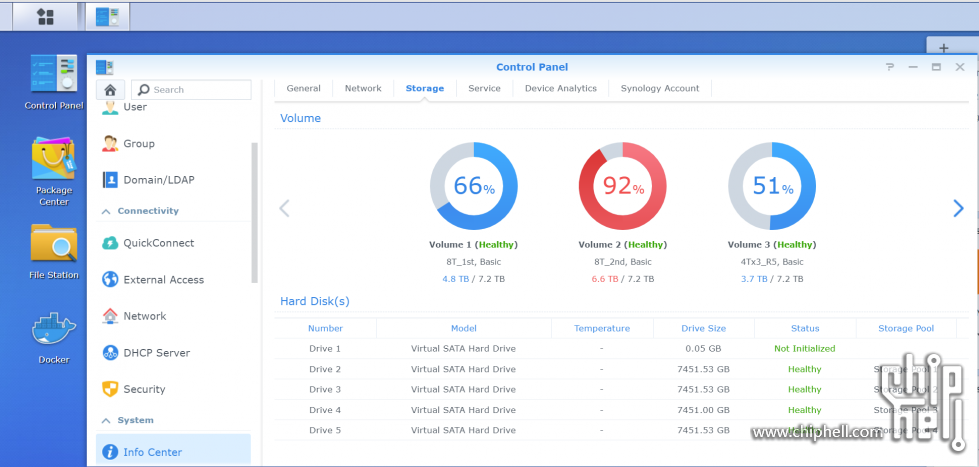Click the 4Tx3_R5, Basic label
Viewport: 979px width, 467px height.
(x=772, y=262)
